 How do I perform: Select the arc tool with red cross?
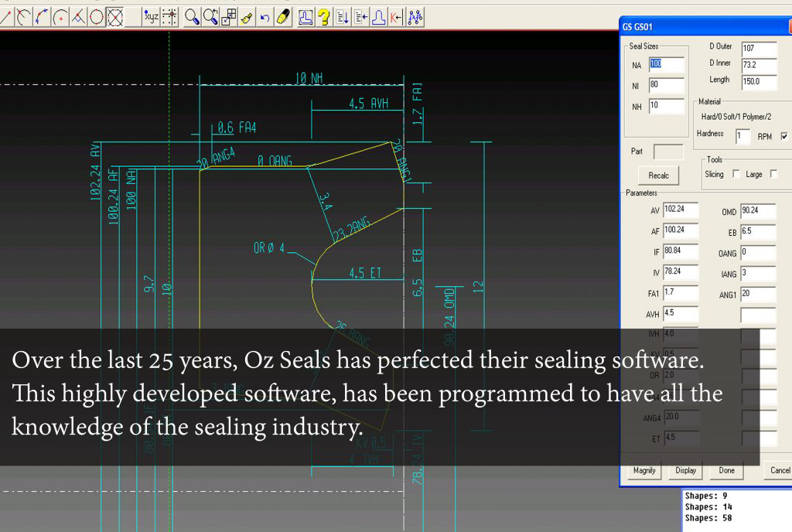(23, 17)
